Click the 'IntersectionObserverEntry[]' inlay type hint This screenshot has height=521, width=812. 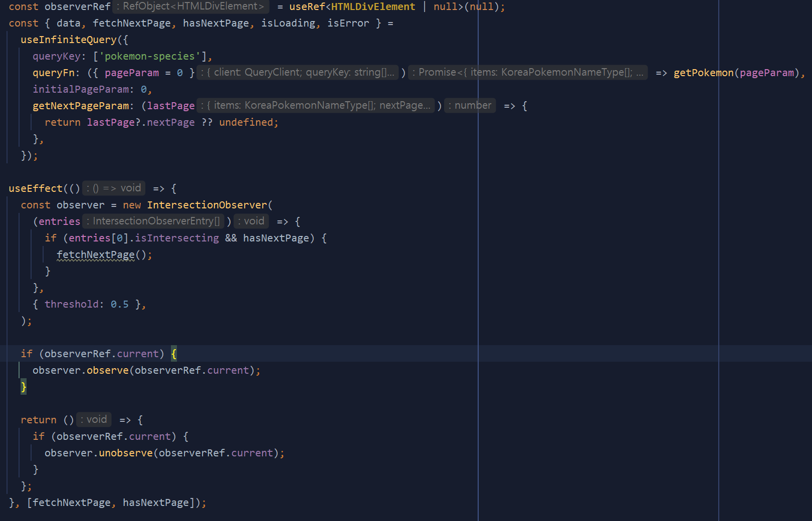tap(153, 221)
